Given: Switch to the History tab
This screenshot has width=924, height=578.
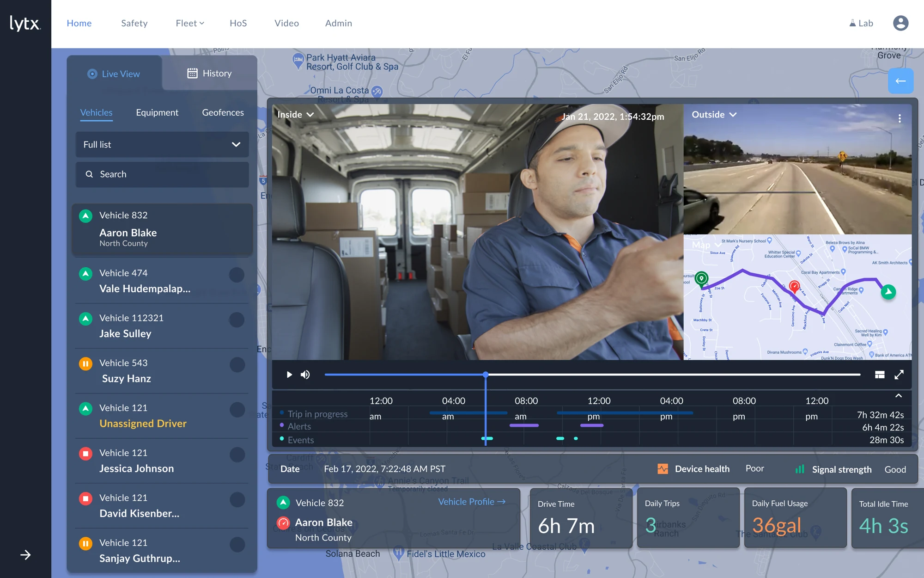Looking at the screenshot, I should pos(210,73).
